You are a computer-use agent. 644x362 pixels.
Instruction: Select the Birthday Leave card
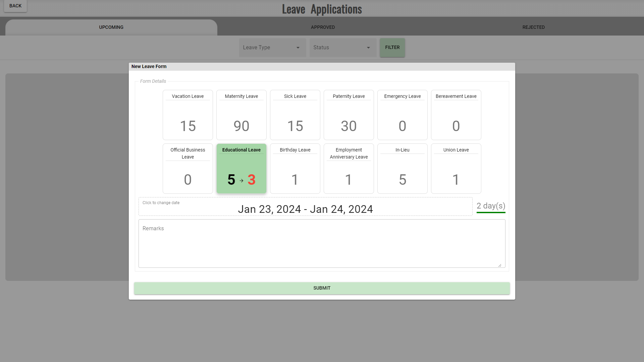(295, 169)
